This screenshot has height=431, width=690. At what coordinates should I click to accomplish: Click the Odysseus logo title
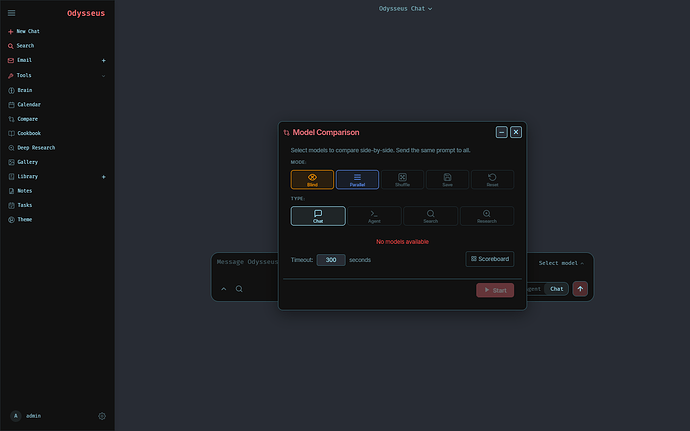[86, 13]
